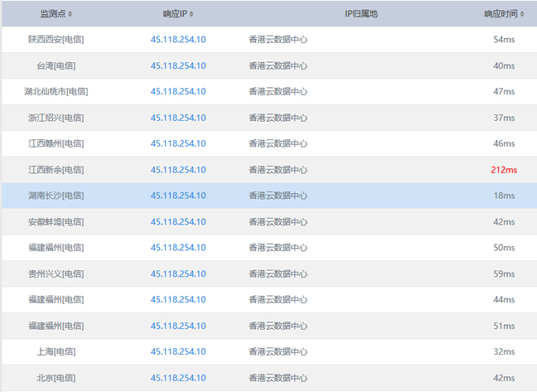Click the IP link in the 51ms 福建福州 row
The height and width of the screenshot is (392, 537).
tap(178, 326)
